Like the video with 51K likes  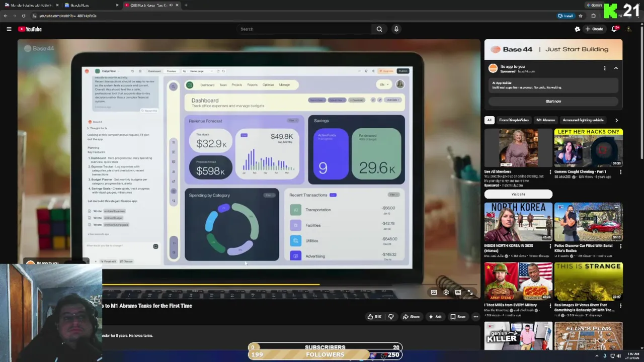tap(374, 317)
